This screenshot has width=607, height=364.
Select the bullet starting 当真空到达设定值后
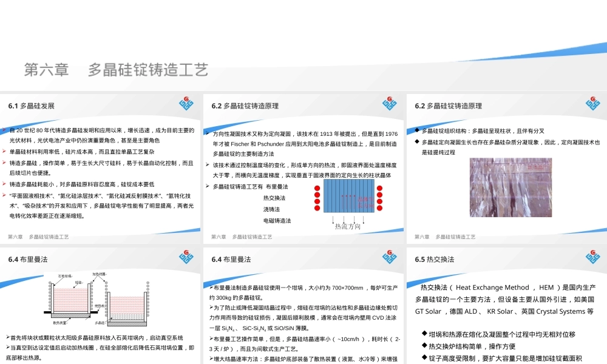[100, 353]
